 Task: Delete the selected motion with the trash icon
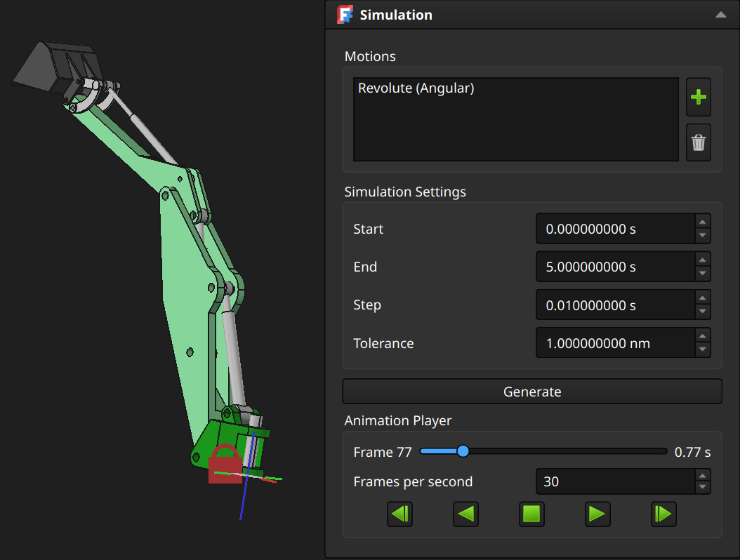point(698,142)
